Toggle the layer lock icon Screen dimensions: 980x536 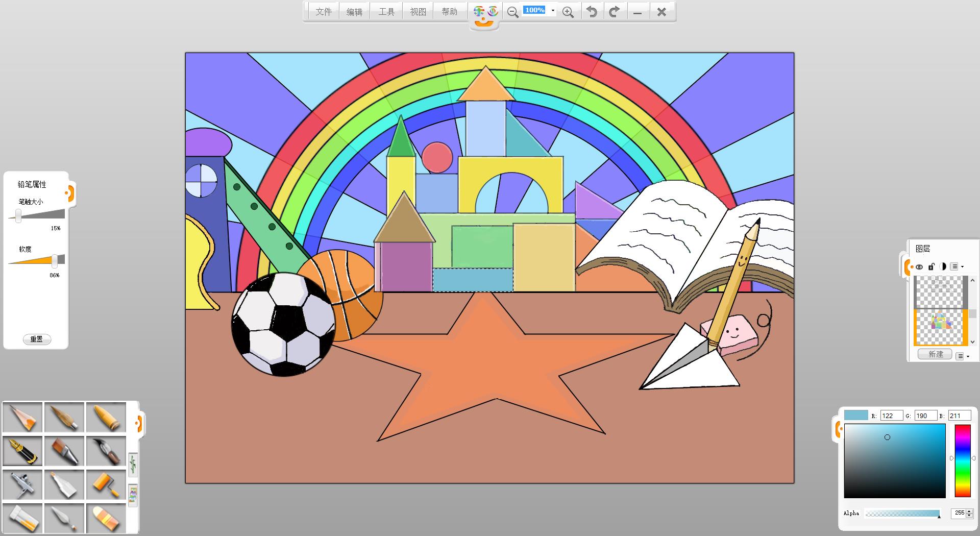931,266
